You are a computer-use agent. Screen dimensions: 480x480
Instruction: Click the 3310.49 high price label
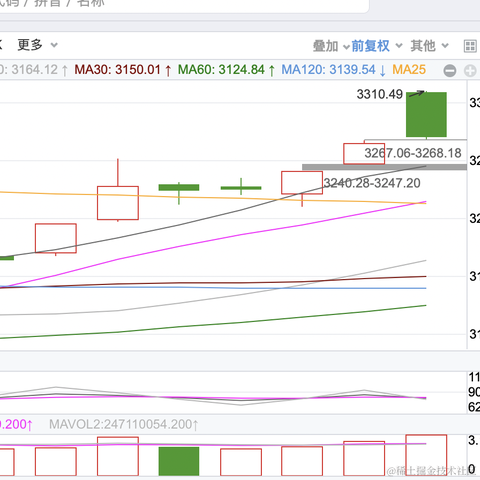click(x=380, y=94)
